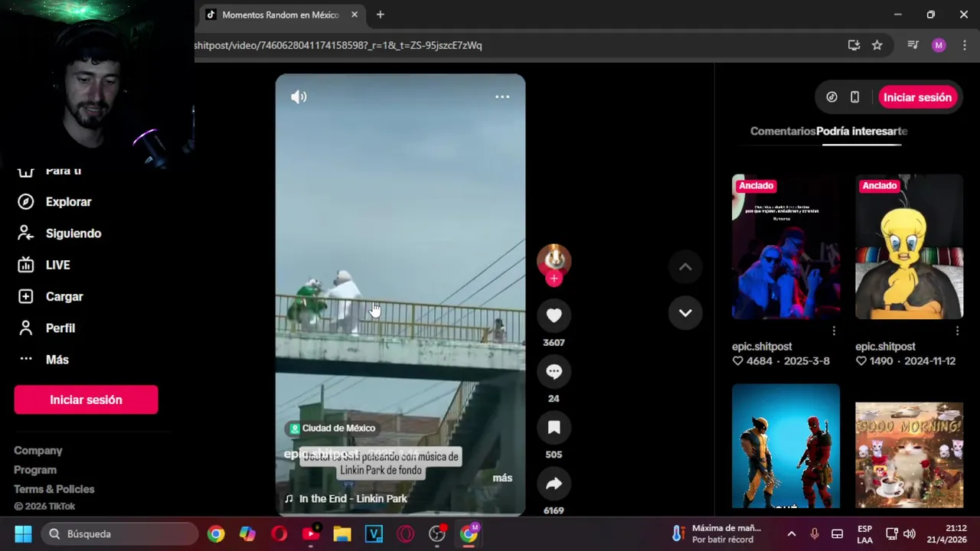Open the Program footer link

[35, 470]
